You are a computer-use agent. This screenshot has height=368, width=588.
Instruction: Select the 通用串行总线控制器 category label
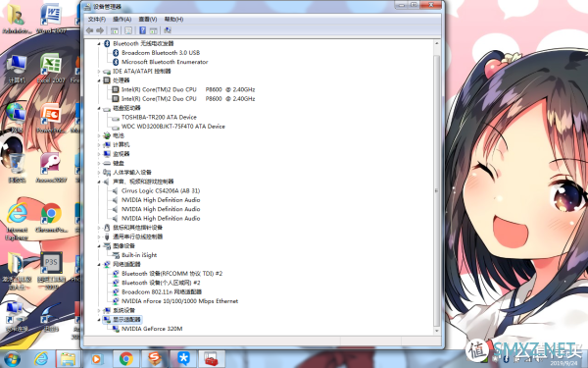tap(137, 237)
